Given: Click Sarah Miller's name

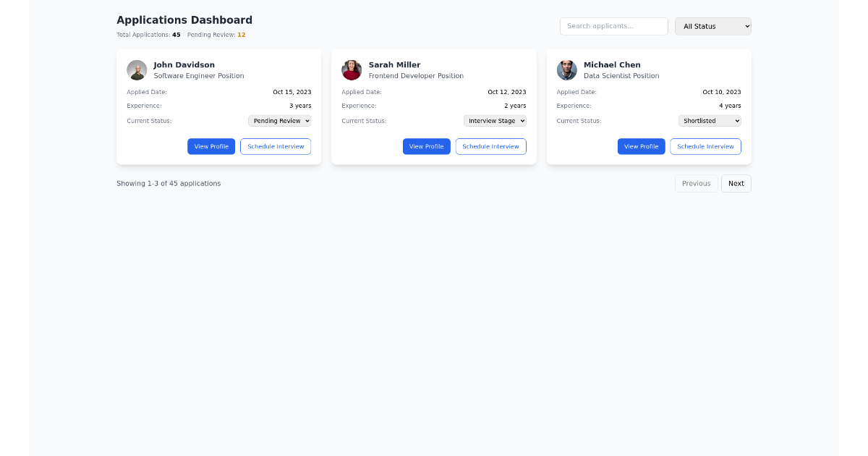Looking at the screenshot, I should click(x=394, y=64).
